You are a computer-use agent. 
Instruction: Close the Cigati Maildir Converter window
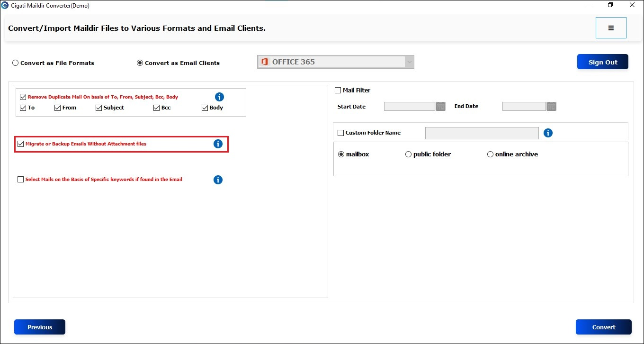point(632,5)
